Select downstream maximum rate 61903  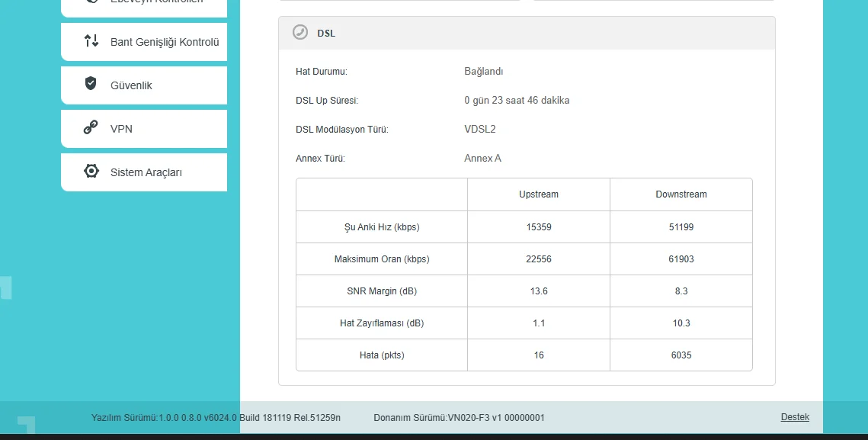click(681, 259)
